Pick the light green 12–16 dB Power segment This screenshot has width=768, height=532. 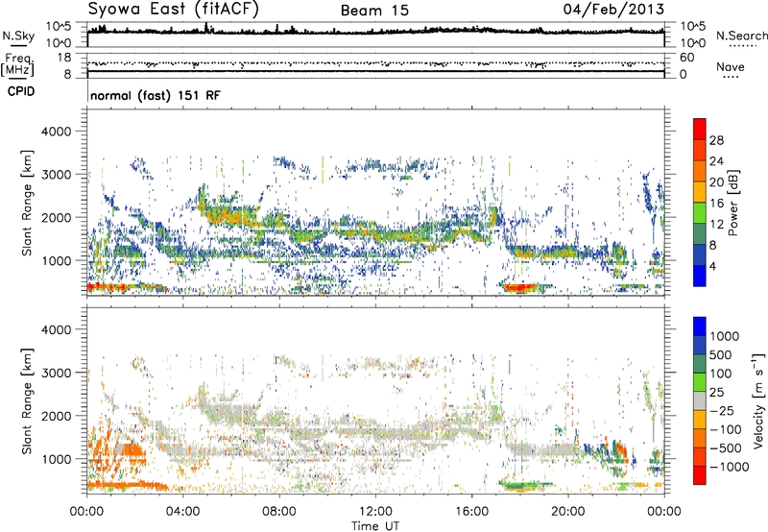tap(700, 213)
